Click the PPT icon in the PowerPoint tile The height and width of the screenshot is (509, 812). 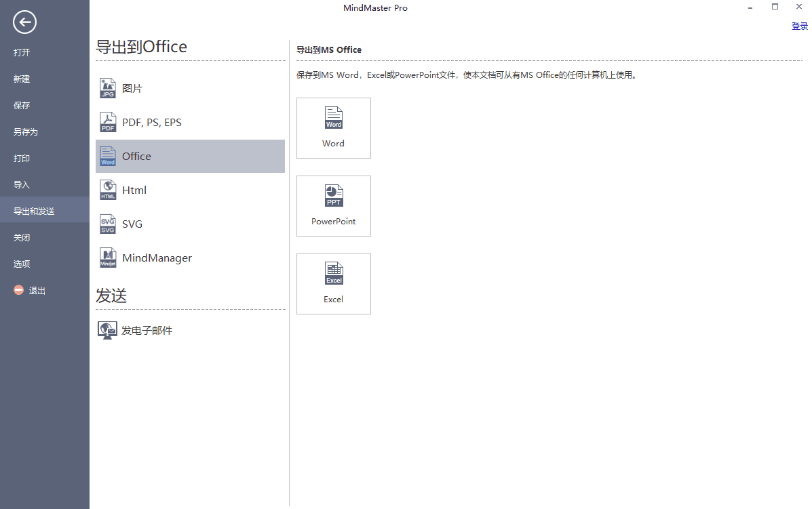334,195
